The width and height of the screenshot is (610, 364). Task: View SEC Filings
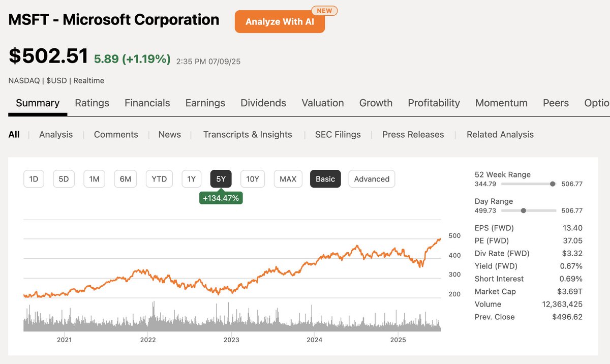click(x=338, y=135)
